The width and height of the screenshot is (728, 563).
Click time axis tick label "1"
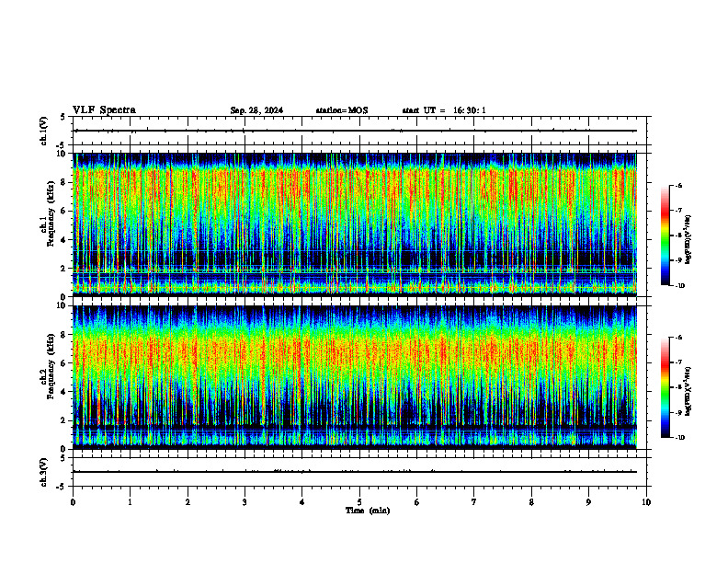pos(130,502)
